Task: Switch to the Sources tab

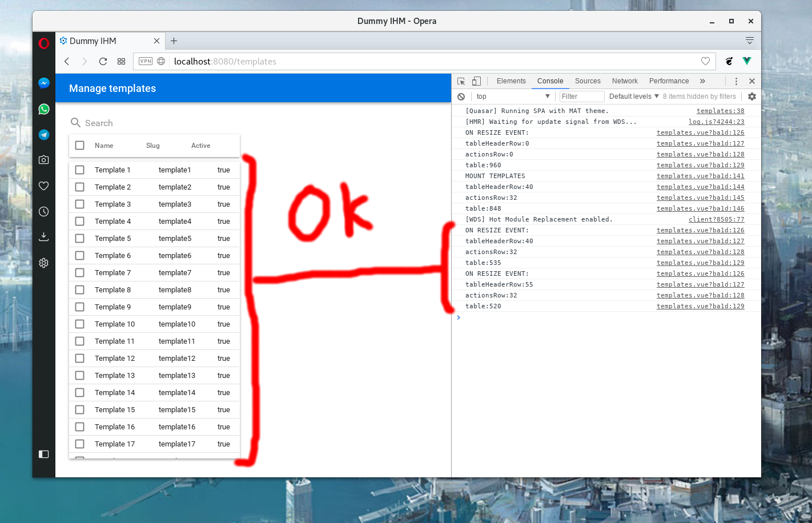Action: 588,81
